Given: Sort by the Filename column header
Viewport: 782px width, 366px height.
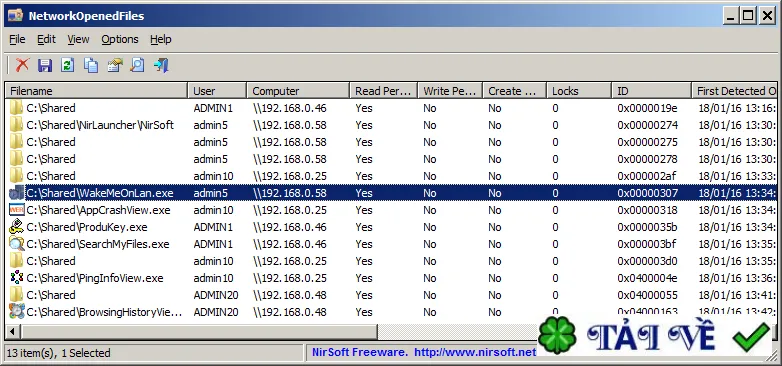Looking at the screenshot, I should coord(97,91).
